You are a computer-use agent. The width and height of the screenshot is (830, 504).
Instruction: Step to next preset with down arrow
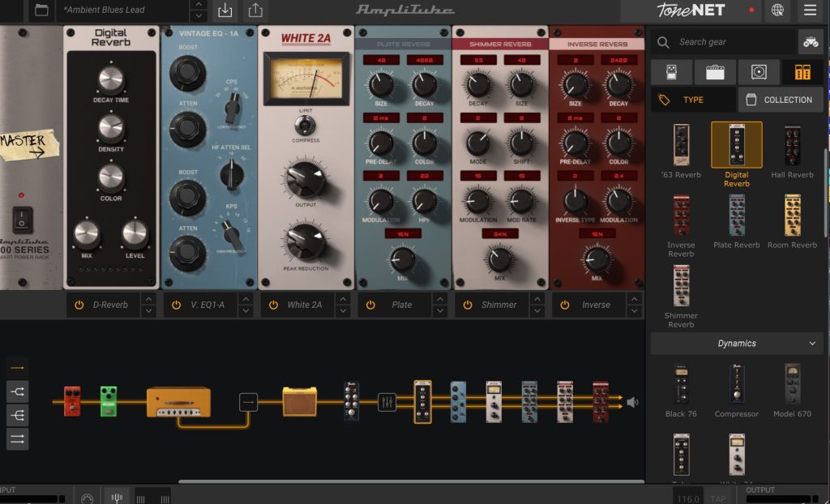(x=199, y=16)
